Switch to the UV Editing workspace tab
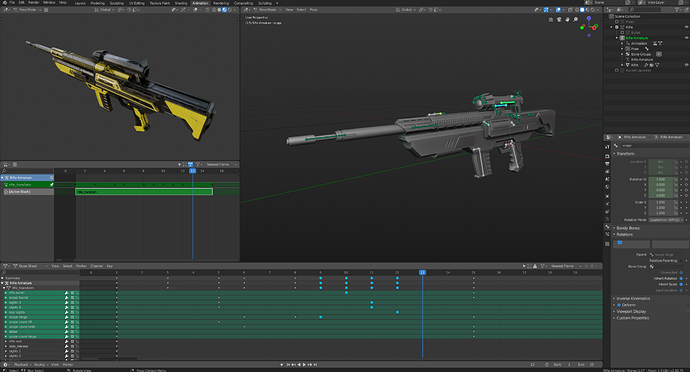 click(137, 3)
